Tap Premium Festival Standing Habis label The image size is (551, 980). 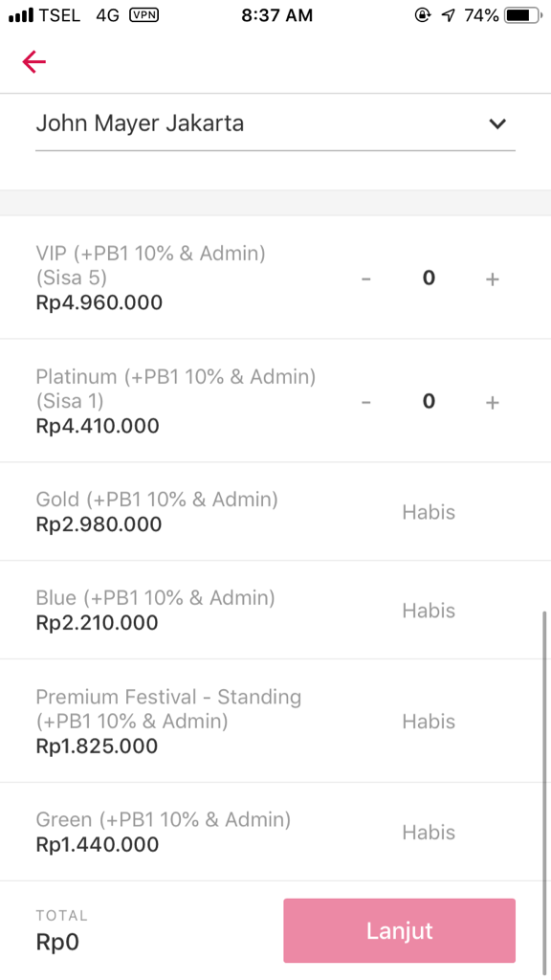[429, 722]
